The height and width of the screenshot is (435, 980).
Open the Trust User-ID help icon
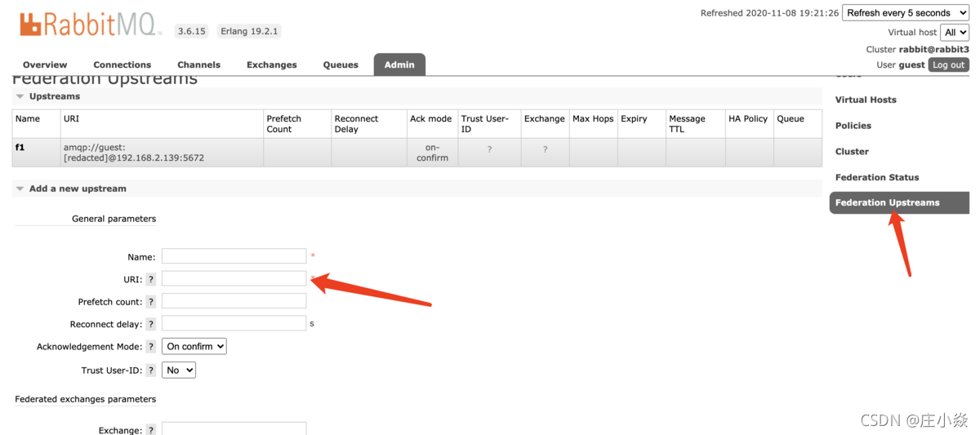point(151,371)
